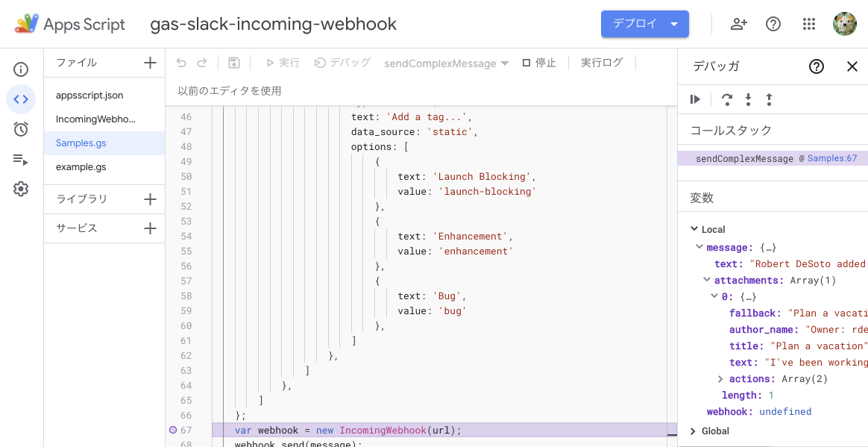Click the Apps Script logo

(x=70, y=24)
